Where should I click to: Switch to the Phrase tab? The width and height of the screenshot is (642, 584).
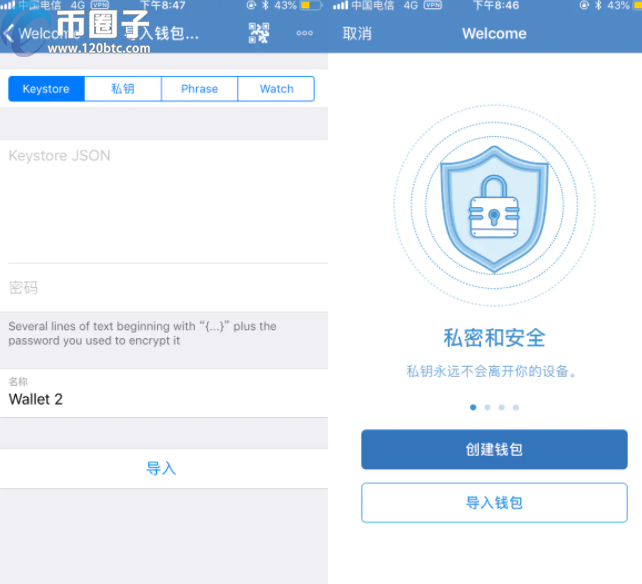tap(199, 89)
